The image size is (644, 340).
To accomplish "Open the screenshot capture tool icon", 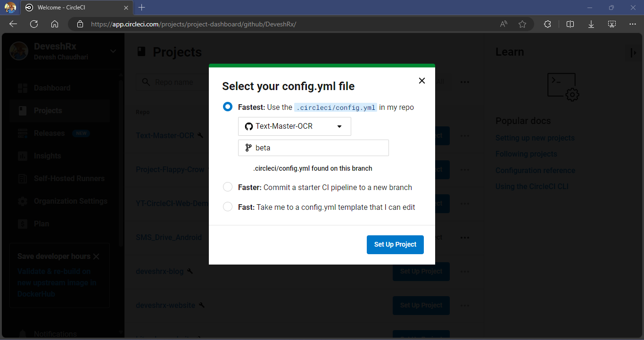I will pos(612,24).
